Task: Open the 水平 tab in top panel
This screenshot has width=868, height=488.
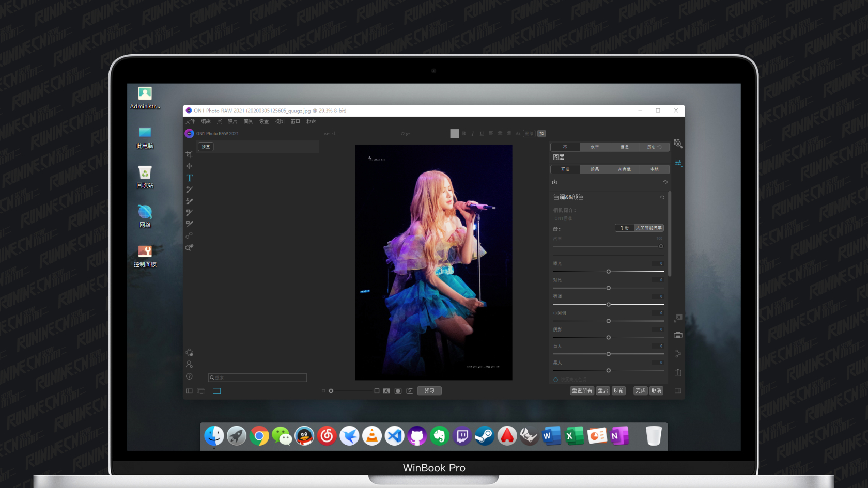Action: tap(595, 147)
